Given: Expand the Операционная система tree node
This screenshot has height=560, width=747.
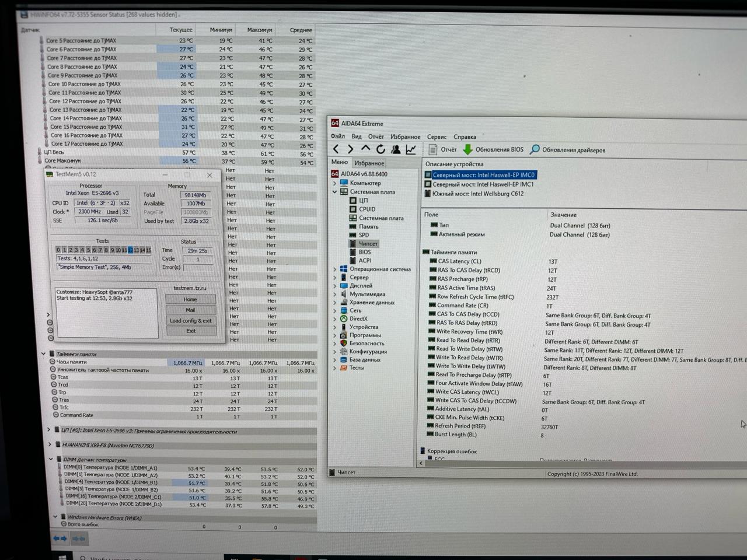Looking at the screenshot, I should (x=334, y=269).
